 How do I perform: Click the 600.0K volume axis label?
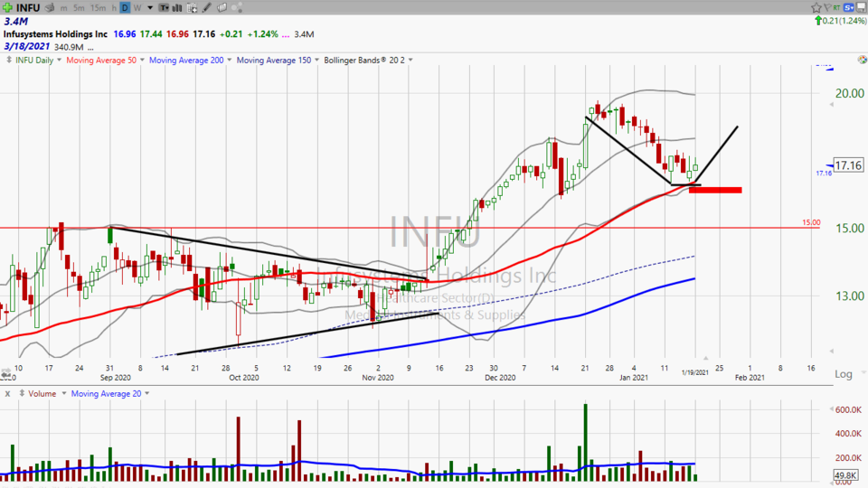tap(848, 410)
